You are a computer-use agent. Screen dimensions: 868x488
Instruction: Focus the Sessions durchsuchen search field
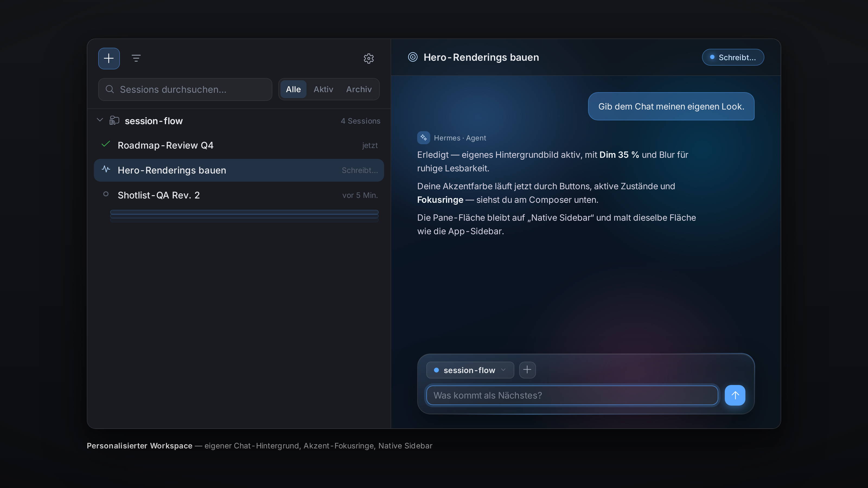pyautogui.click(x=185, y=89)
